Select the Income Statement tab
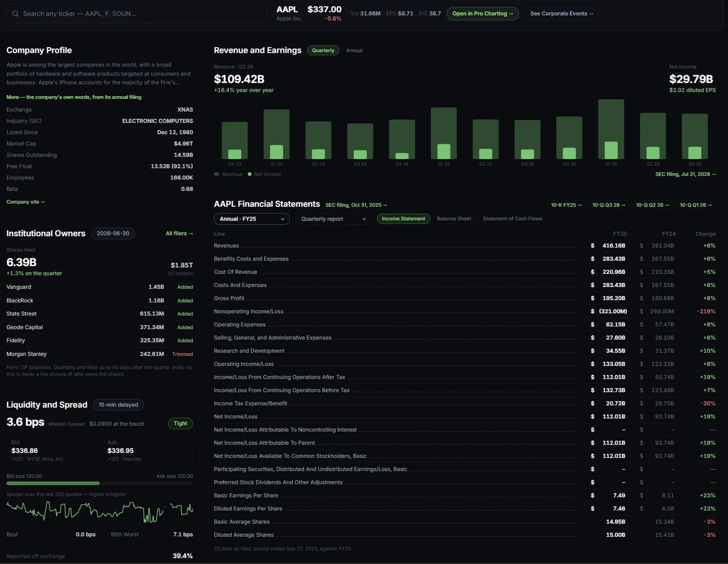Screen dimensions: 728x564 (x=403, y=219)
